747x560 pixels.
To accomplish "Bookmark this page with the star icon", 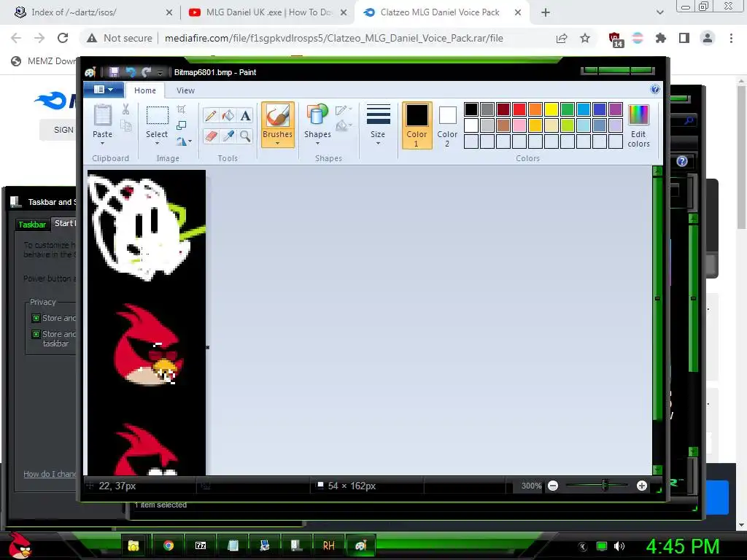I will [585, 38].
